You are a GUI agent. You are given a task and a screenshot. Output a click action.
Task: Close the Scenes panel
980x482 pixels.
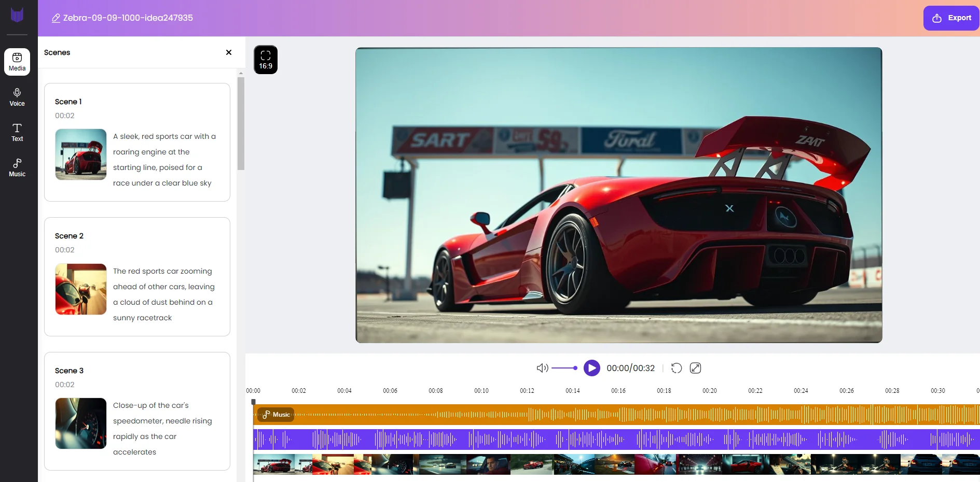(x=229, y=52)
